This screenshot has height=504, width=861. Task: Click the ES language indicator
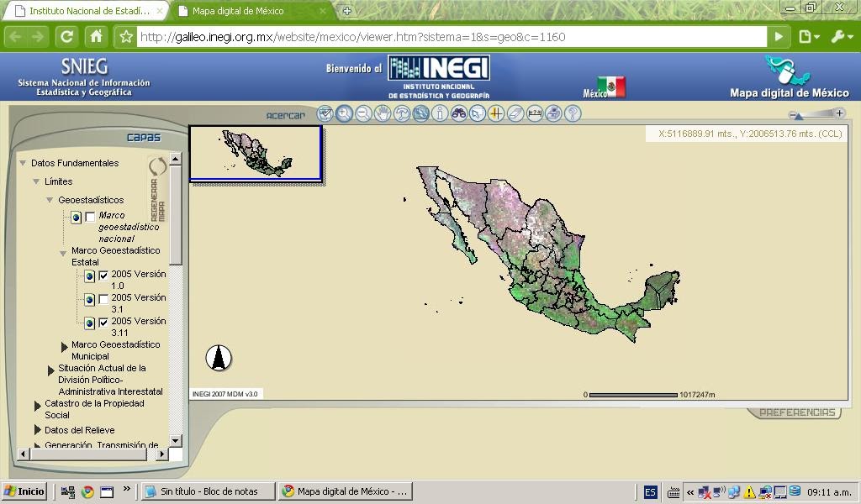click(x=650, y=492)
